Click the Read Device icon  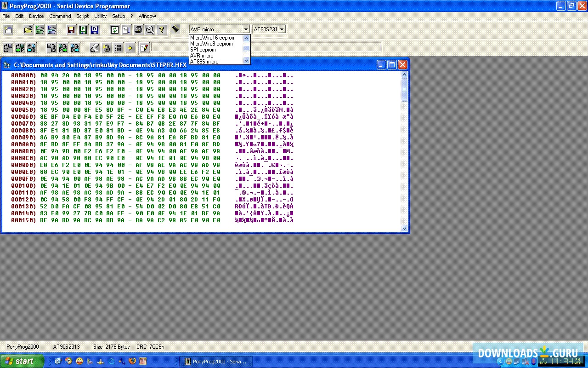8,47
